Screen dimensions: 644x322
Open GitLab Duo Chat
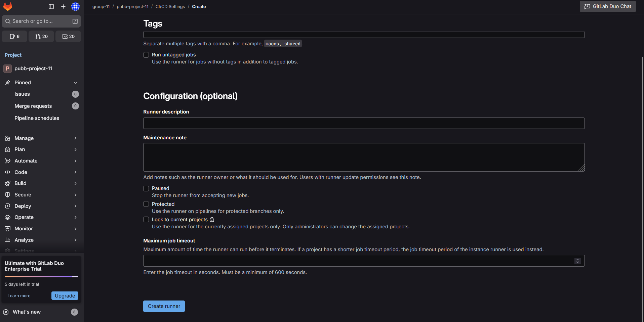point(607,6)
